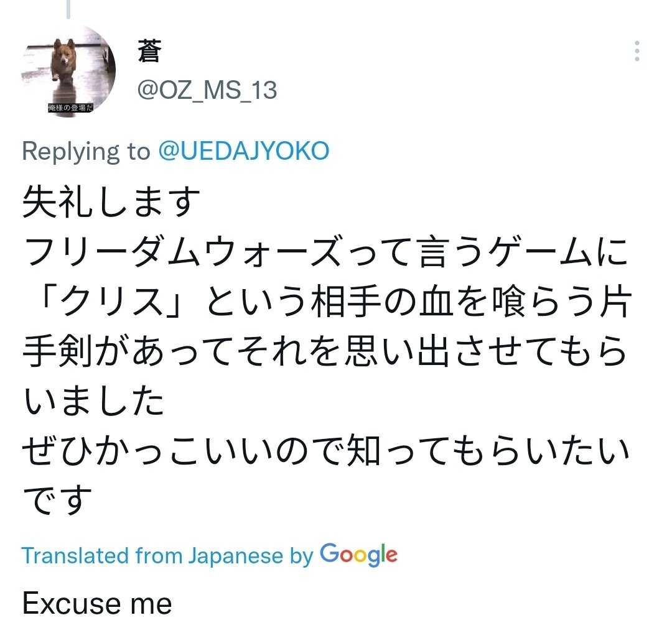Image resolution: width=672 pixels, height=628 pixels.
Task: Open the profile of display name 蒼
Action: [x=149, y=52]
